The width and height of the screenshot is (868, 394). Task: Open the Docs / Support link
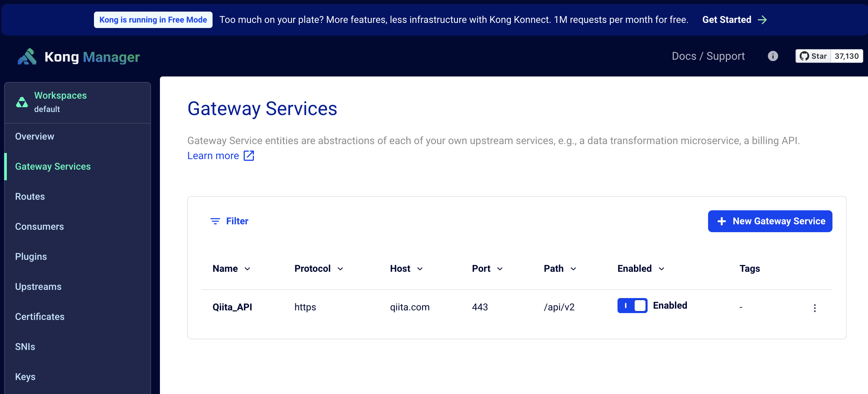[x=708, y=56]
